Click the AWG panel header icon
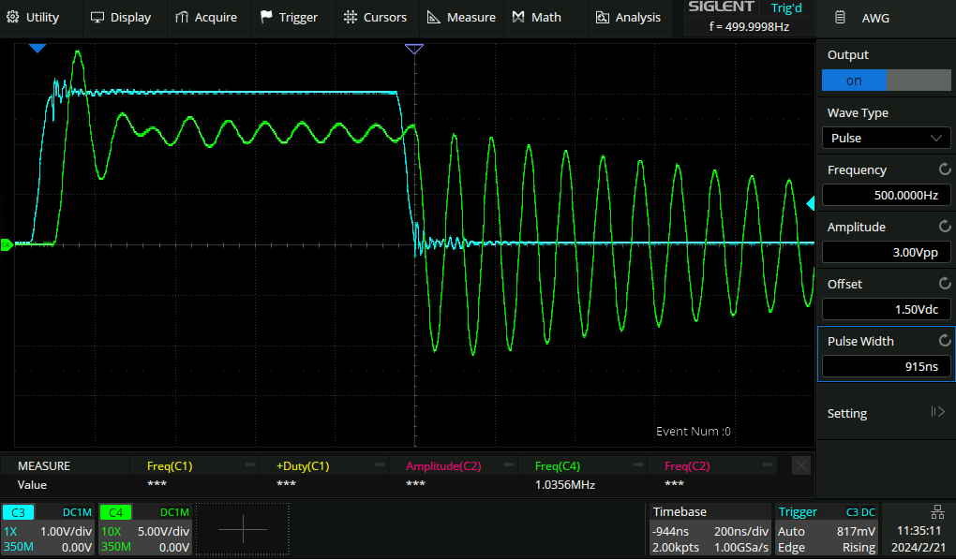The height and width of the screenshot is (560, 956). (x=840, y=18)
